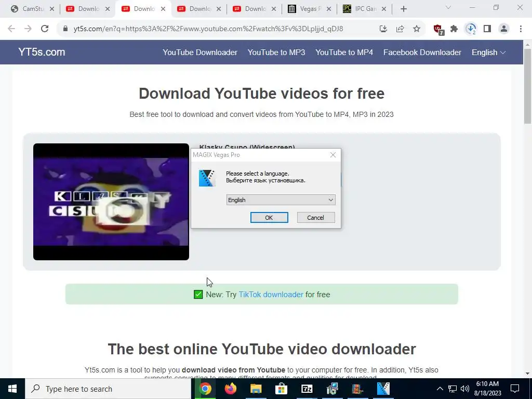The image size is (532, 399).
Task: Click the Klasky Csupo video thumbnail
Action: [x=111, y=202]
